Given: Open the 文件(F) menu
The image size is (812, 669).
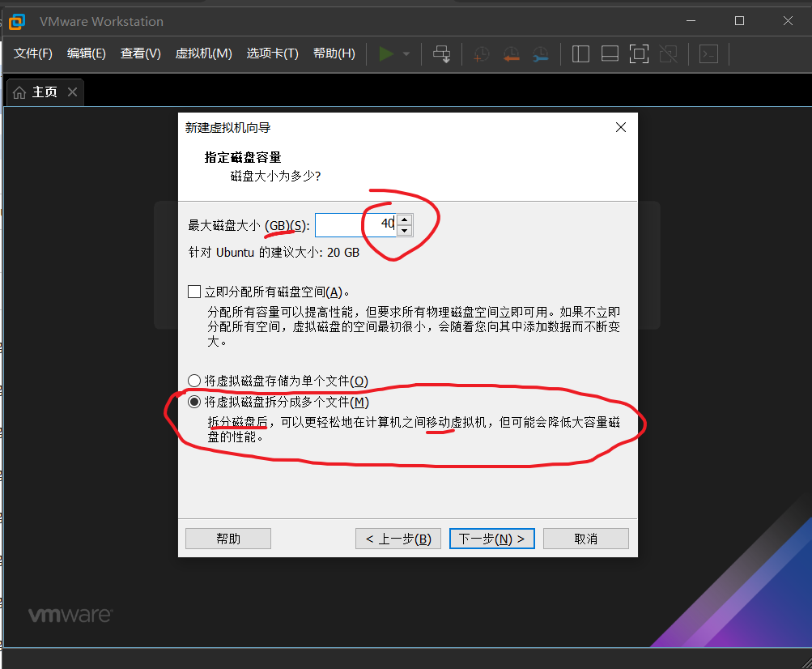Looking at the screenshot, I should pos(33,53).
